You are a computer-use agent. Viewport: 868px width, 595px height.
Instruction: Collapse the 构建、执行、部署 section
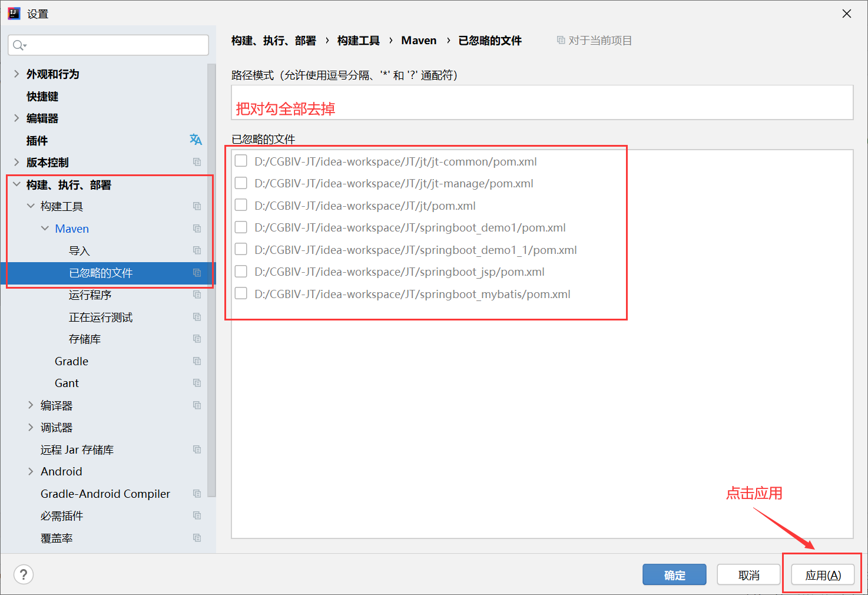point(16,184)
